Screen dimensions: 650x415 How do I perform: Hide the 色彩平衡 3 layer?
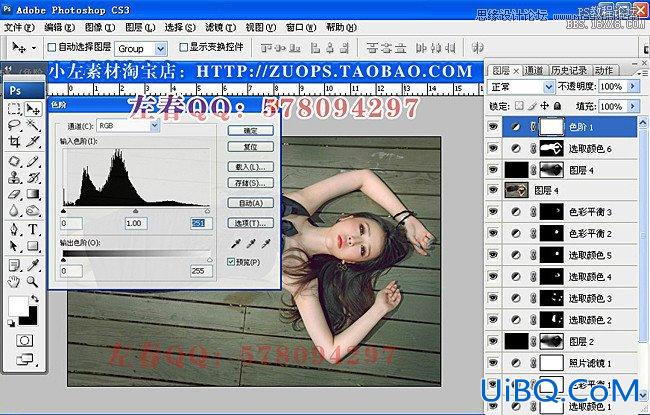pos(493,212)
